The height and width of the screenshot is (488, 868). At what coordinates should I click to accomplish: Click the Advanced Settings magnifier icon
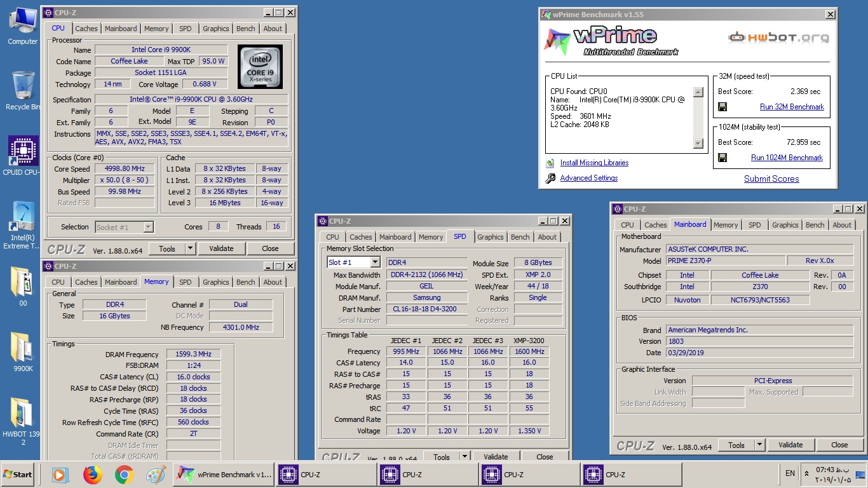tap(550, 179)
